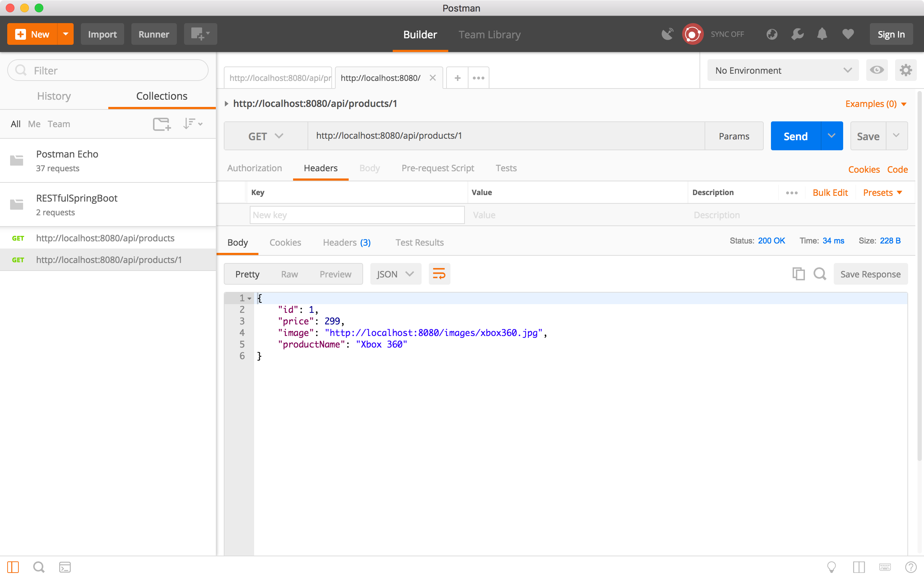This screenshot has width=924, height=578.
Task: Open collection sort order icon
Action: pyautogui.click(x=192, y=124)
